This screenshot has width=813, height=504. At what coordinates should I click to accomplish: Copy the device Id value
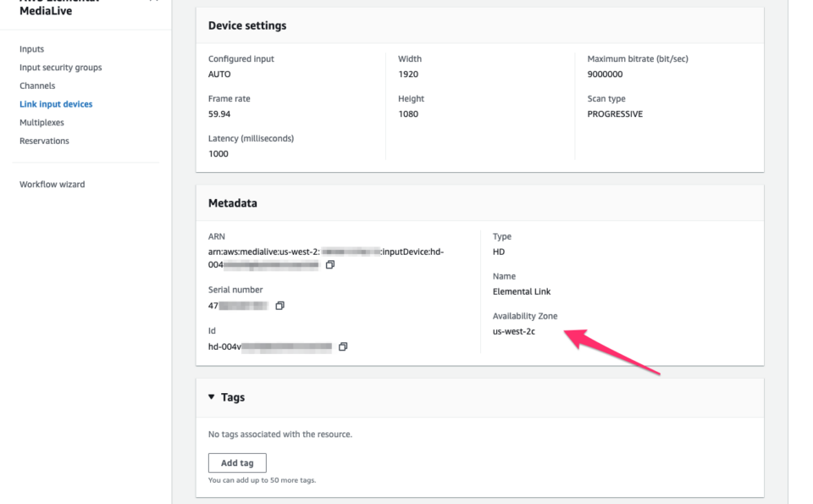tap(342, 346)
